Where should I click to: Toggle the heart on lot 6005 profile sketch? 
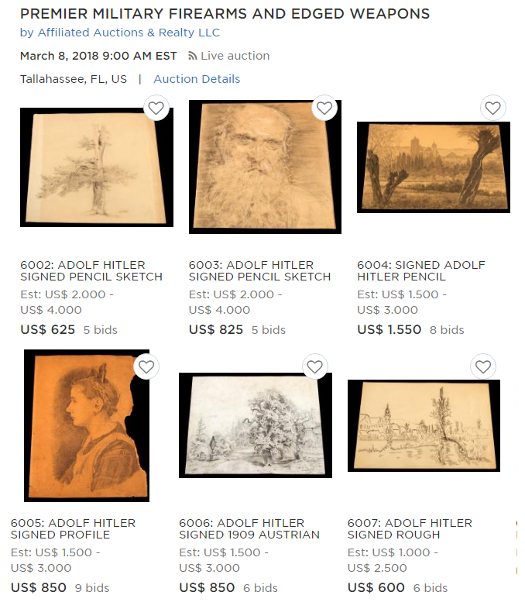pos(146,366)
